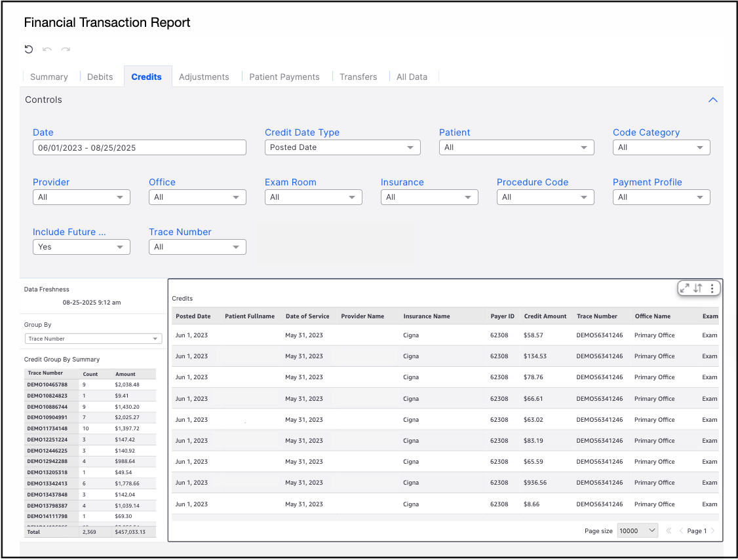This screenshot has height=560, width=738.
Task: Open the Page size dropdown
Action: click(x=637, y=531)
